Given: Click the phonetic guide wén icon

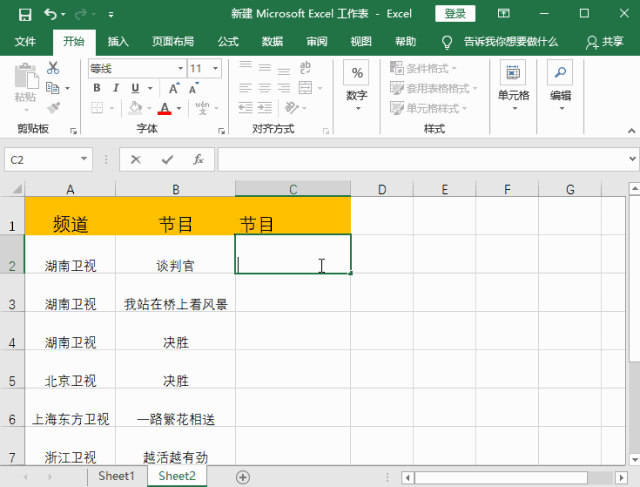Looking at the screenshot, I should pyautogui.click(x=202, y=108).
